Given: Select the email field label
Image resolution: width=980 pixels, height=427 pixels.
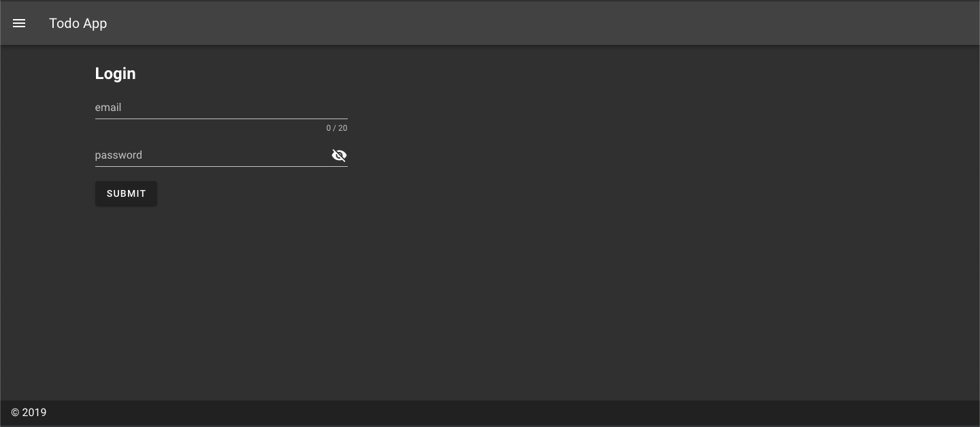Looking at the screenshot, I should tap(108, 108).
